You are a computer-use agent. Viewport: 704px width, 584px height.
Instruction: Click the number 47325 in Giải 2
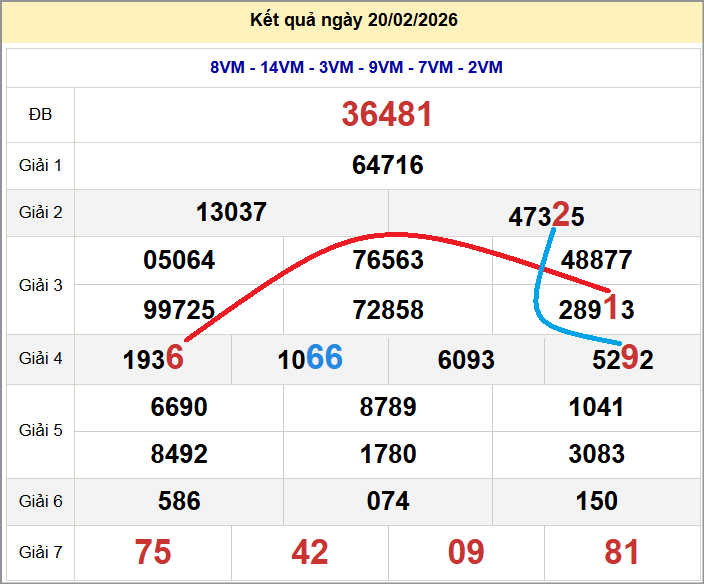tap(546, 215)
